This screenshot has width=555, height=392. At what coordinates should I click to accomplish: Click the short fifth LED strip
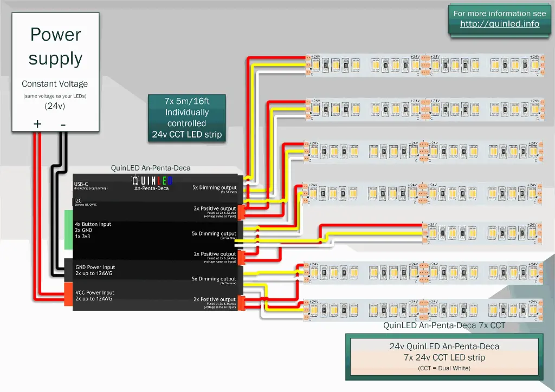tap(482, 233)
